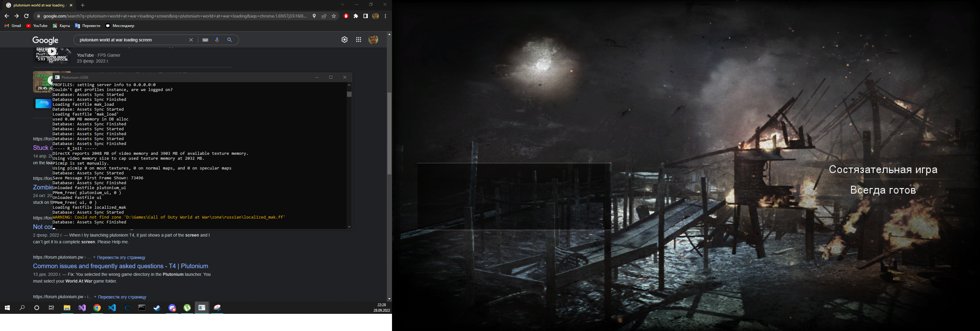Open uTorrent from the taskbar
Image resolution: width=980 pixels, height=331 pixels.
(187, 308)
